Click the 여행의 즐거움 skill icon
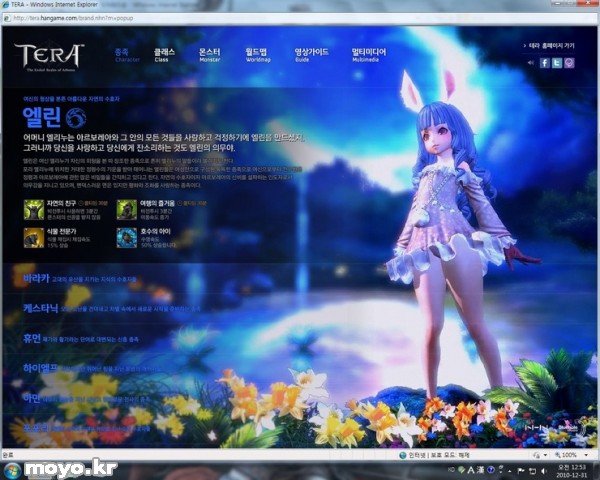This screenshot has width=600, height=480. click(x=127, y=209)
